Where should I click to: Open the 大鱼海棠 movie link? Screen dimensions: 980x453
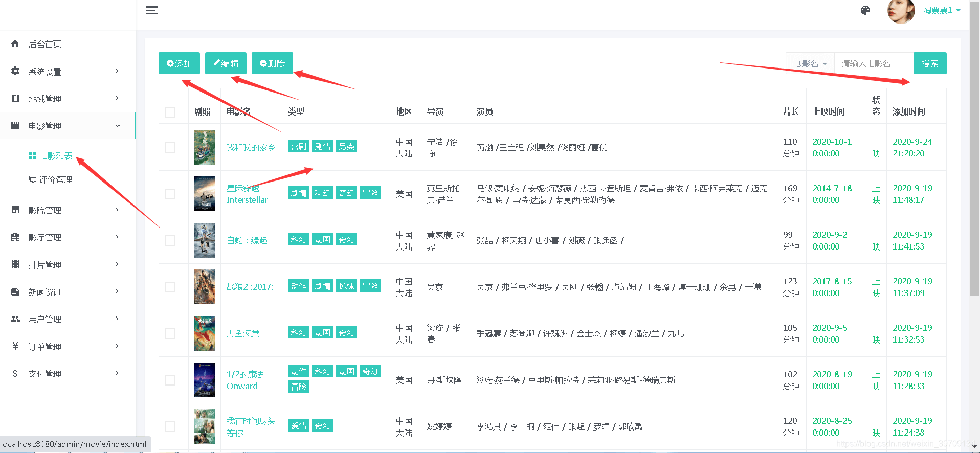[x=243, y=333]
